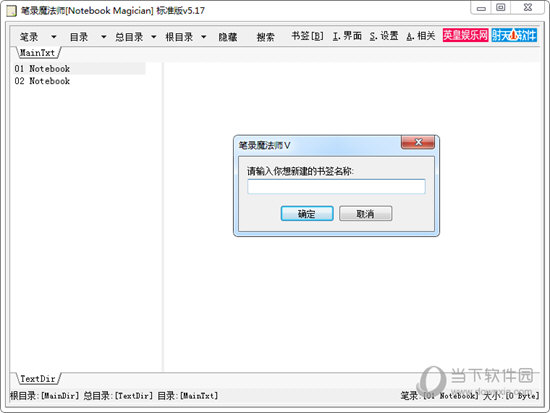Click the 总目录:[TextDir] status text
This screenshot has width=550, height=413.
click(x=118, y=396)
